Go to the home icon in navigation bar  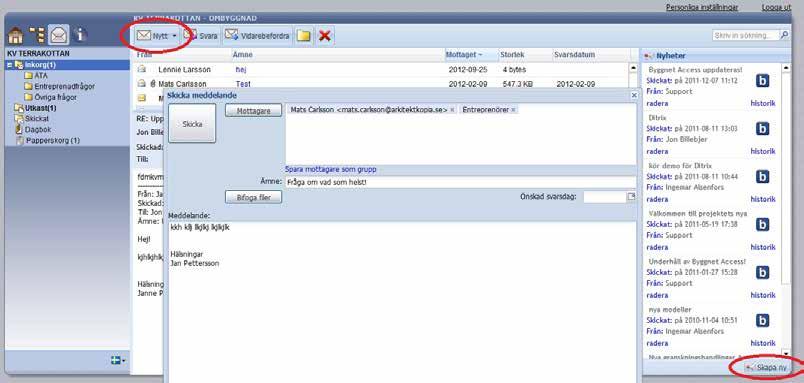[16, 35]
